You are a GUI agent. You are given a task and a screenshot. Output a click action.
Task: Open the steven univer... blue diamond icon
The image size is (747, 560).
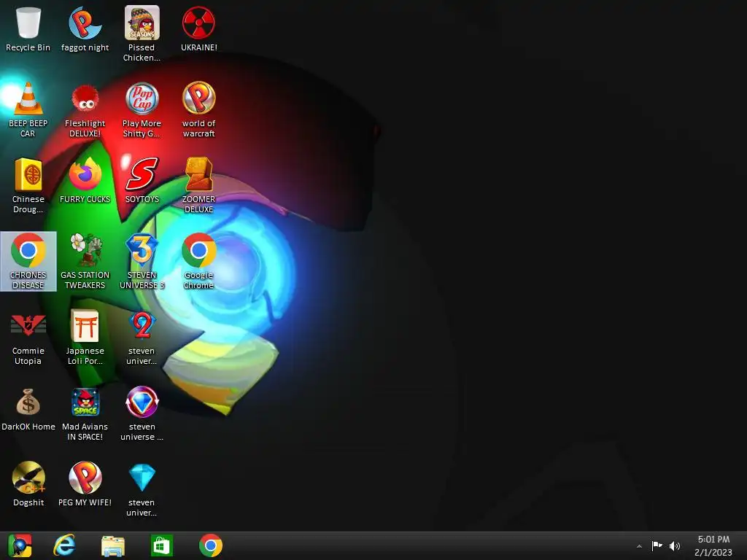(142, 478)
